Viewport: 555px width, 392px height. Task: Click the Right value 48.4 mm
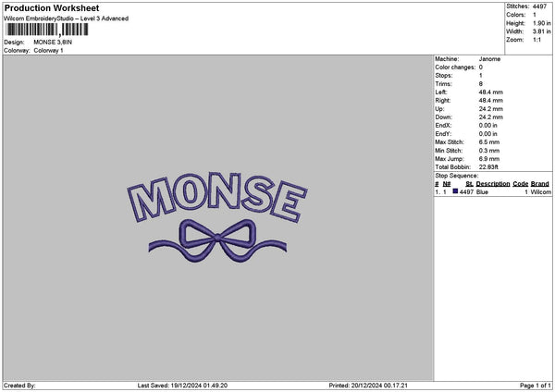[x=490, y=101]
